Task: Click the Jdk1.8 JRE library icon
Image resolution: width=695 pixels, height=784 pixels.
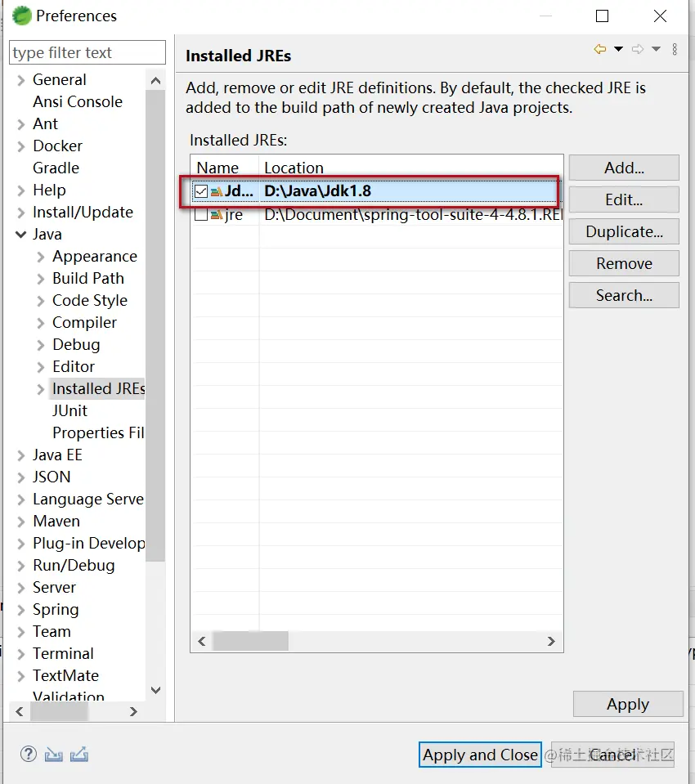Action: pyautogui.click(x=217, y=191)
